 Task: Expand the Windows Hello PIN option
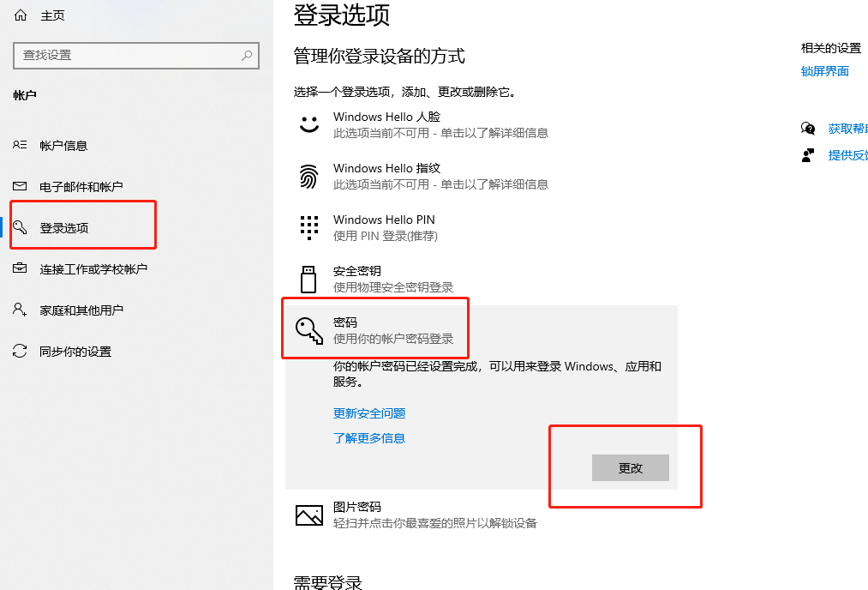point(482,228)
